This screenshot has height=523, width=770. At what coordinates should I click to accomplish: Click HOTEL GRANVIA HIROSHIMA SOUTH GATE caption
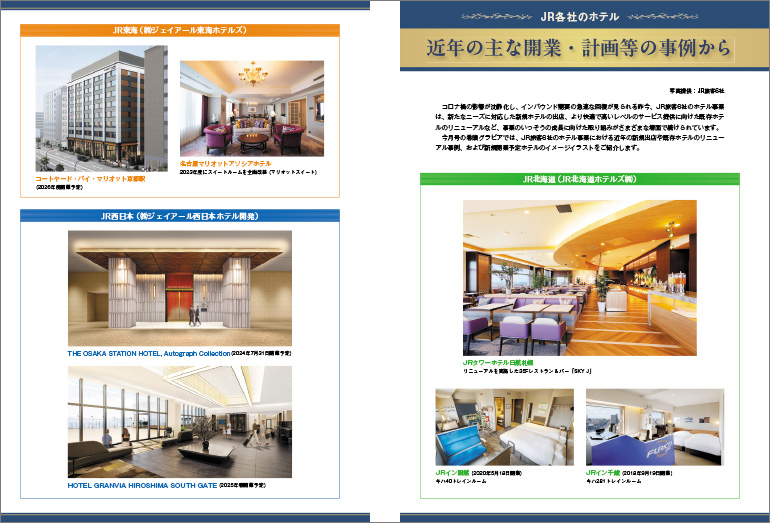[x=142, y=485]
